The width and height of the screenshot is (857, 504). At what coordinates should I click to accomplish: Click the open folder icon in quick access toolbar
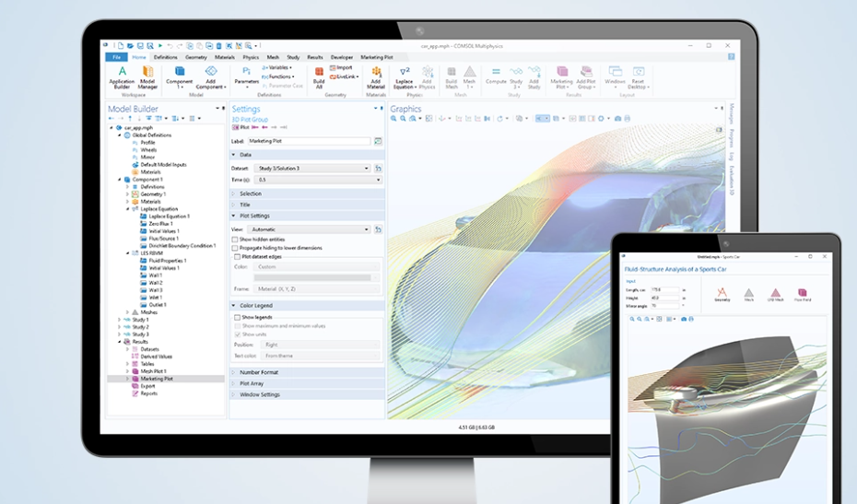click(130, 46)
